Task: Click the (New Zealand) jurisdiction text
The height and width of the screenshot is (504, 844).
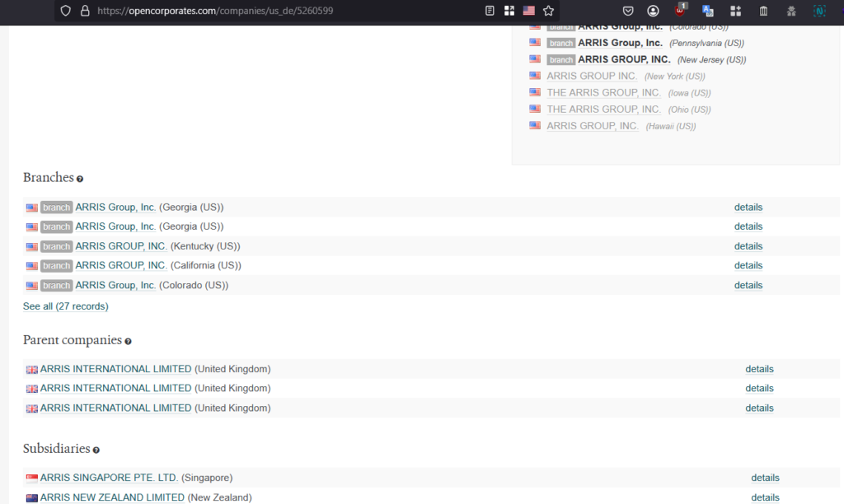Action: coord(219,497)
